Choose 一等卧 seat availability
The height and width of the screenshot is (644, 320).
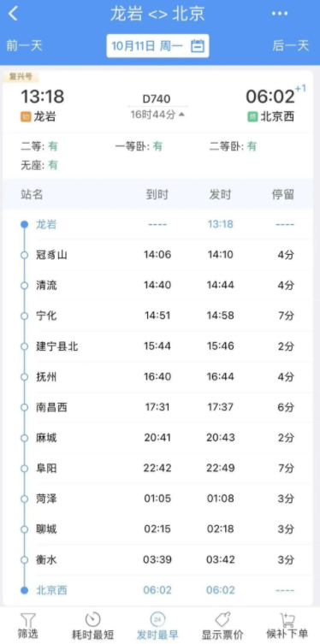[139, 146]
